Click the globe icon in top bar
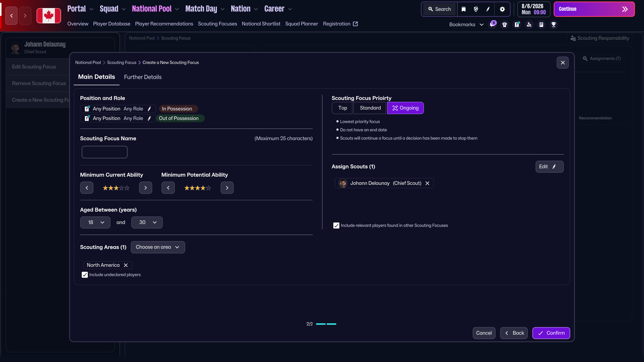 coord(476,9)
